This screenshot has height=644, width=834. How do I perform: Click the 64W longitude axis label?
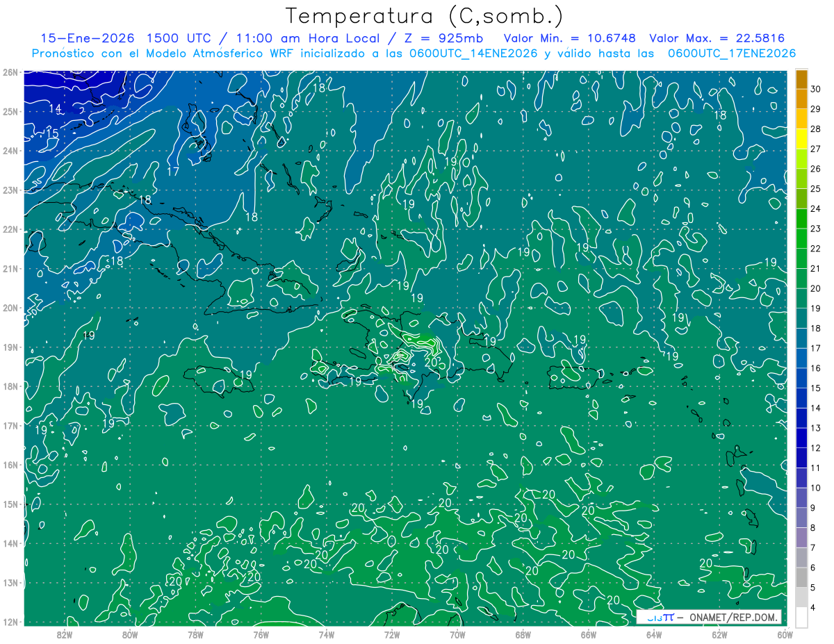[x=654, y=634]
